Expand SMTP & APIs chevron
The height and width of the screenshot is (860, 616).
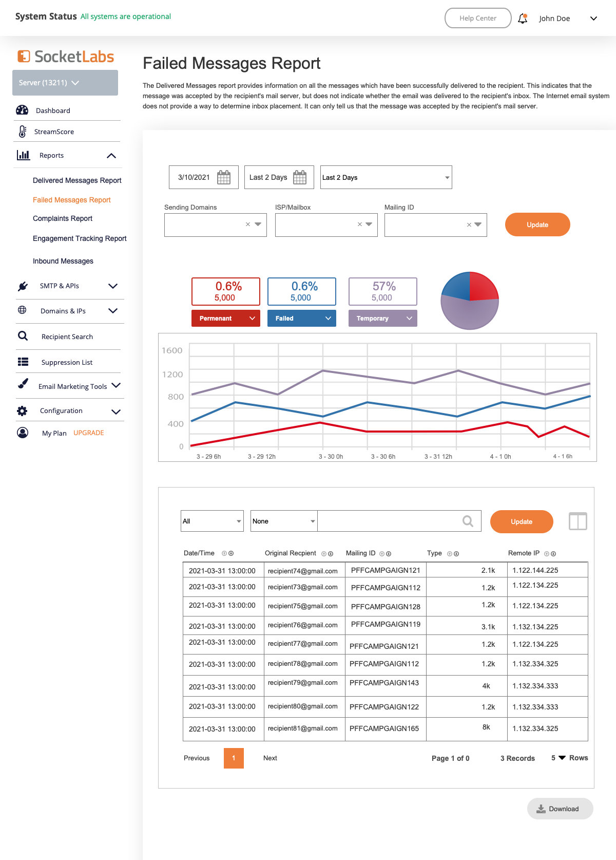coord(113,286)
